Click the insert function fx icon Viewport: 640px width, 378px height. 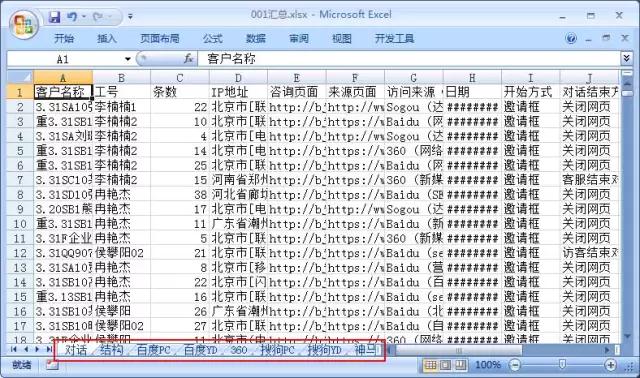point(188,59)
